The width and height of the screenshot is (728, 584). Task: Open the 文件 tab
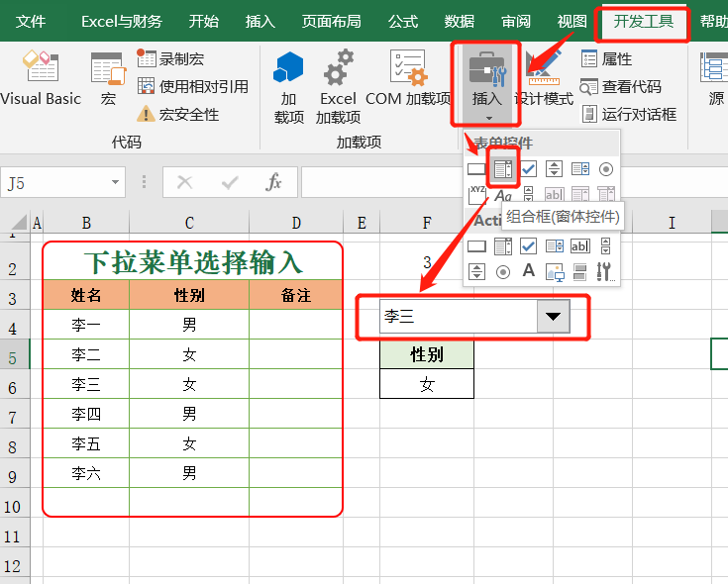pos(30,22)
